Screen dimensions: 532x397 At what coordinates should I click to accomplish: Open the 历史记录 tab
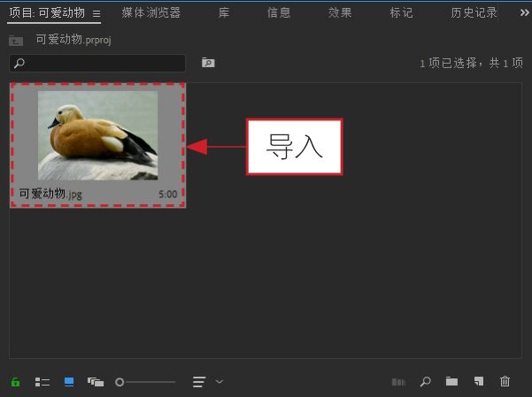[x=474, y=13]
